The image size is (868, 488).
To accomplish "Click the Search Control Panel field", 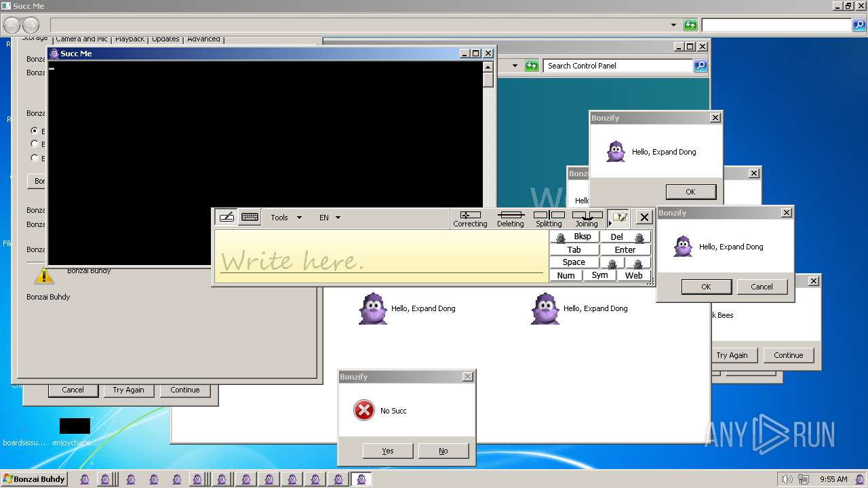I will pyautogui.click(x=618, y=66).
